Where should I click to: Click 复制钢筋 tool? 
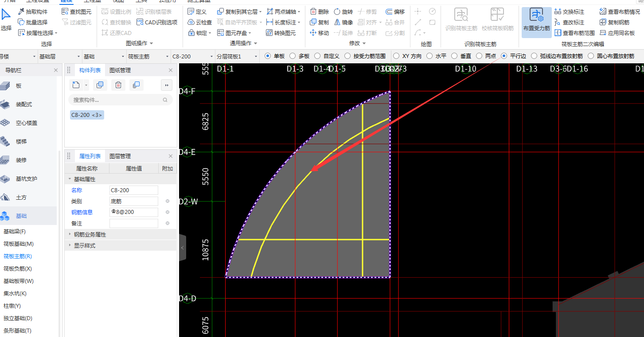click(x=614, y=22)
